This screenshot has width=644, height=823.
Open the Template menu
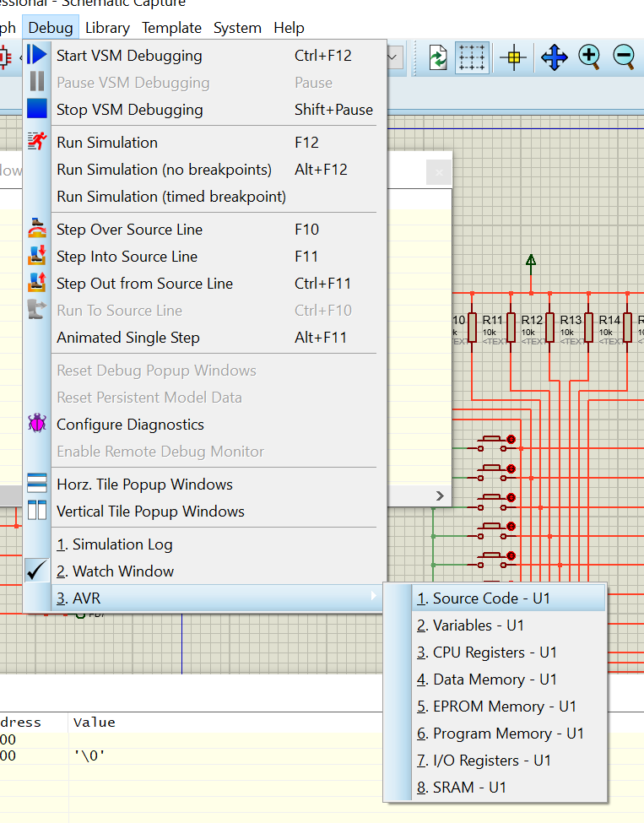[x=171, y=27]
